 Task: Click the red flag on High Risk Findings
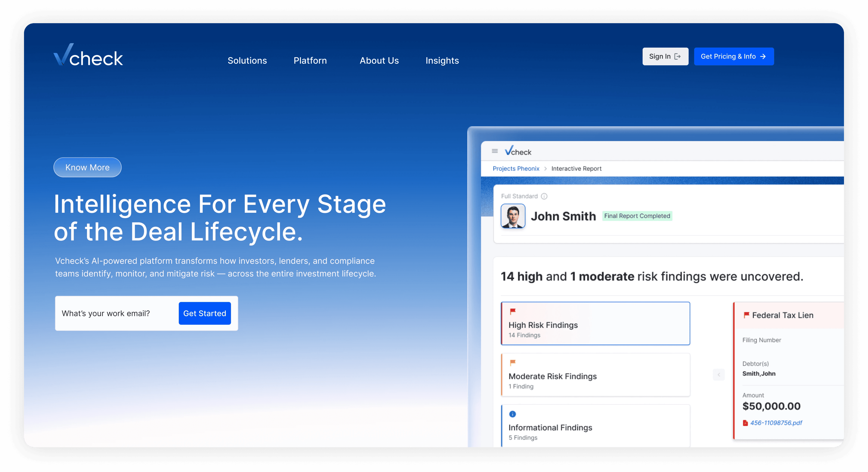click(x=512, y=311)
